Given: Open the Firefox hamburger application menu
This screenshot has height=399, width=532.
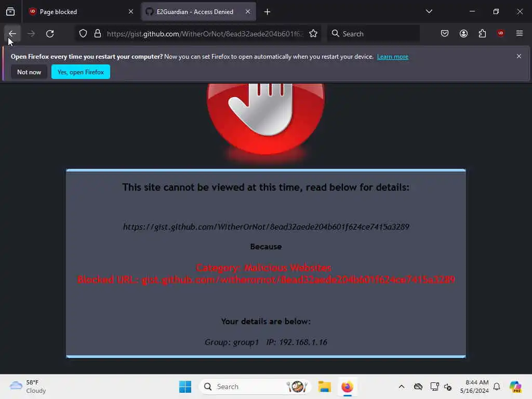Looking at the screenshot, I should 520,33.
